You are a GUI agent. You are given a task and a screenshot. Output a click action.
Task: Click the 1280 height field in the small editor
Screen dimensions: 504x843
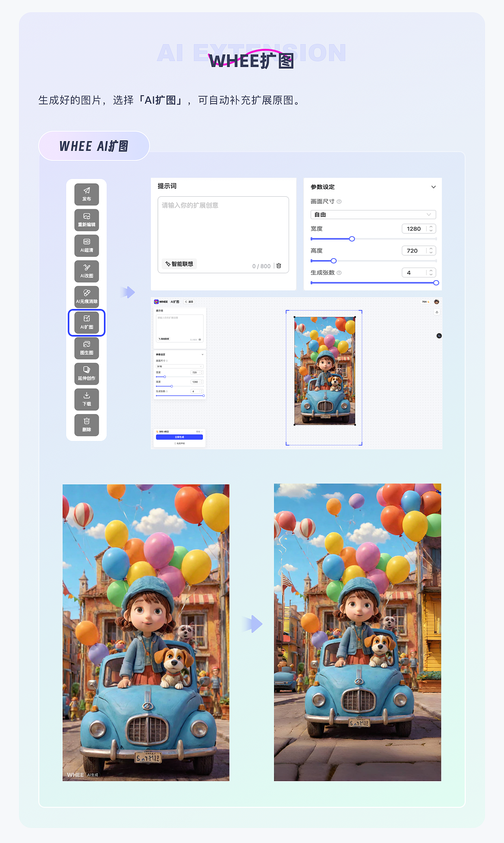point(197,382)
